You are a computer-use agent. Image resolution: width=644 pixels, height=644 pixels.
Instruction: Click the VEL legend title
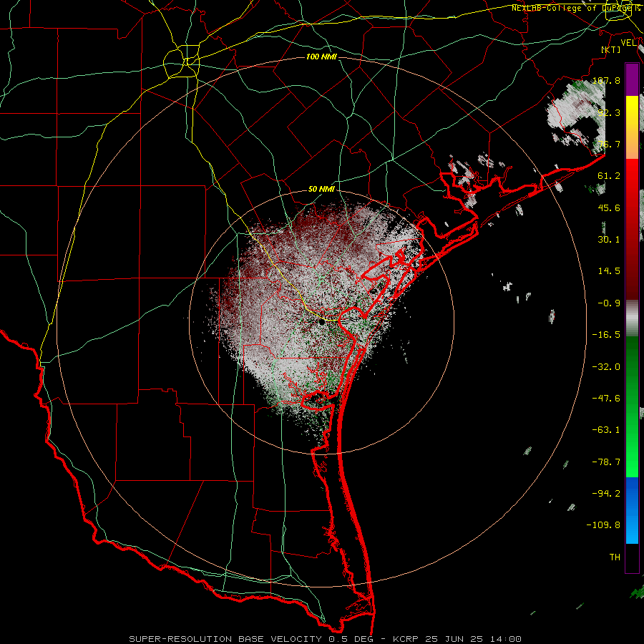629,43
